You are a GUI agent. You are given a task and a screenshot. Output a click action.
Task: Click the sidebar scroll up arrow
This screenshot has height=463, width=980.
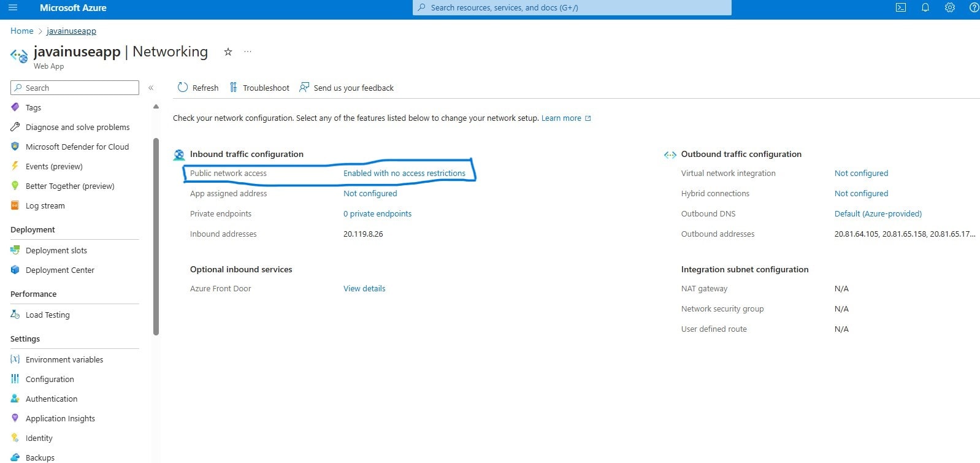click(156, 107)
